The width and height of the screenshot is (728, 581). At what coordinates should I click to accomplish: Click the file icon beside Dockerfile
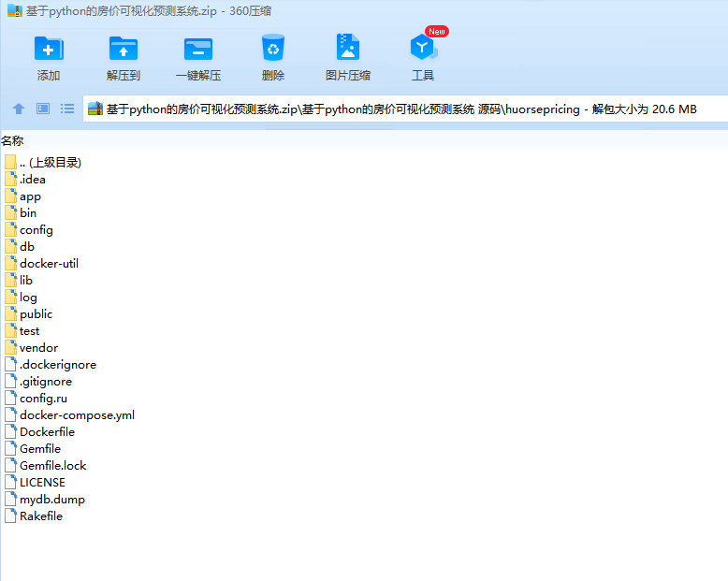(11, 431)
